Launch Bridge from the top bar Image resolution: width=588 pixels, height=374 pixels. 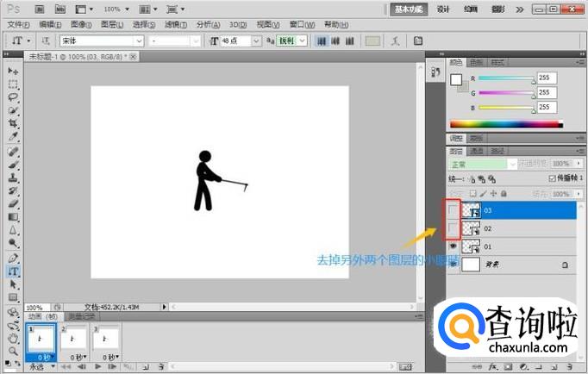click(38, 9)
